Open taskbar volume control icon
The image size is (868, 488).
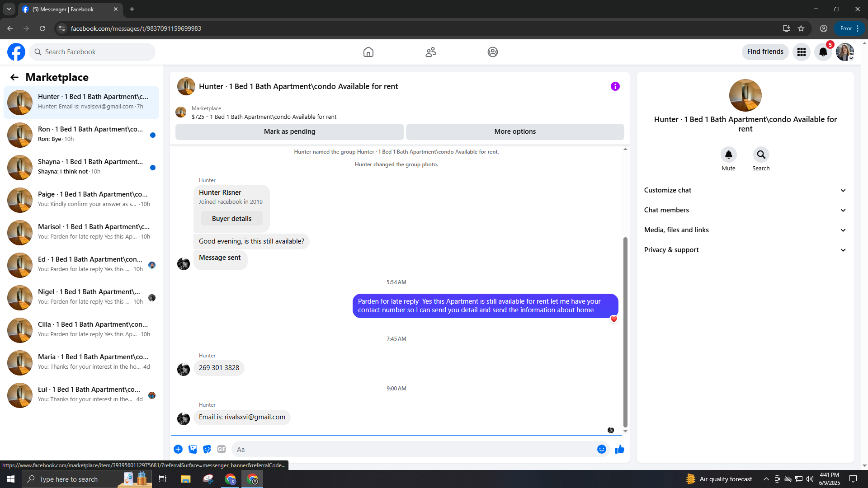pos(810,479)
